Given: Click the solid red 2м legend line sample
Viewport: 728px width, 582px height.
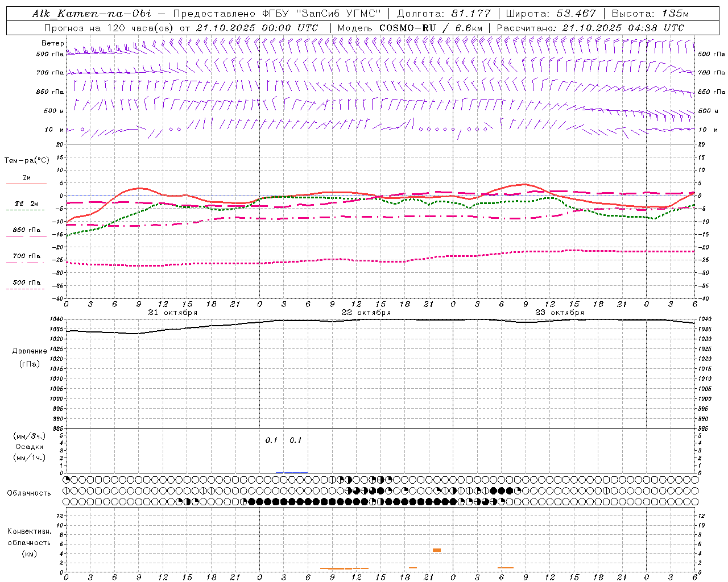Looking at the screenshot, I should (x=26, y=184).
